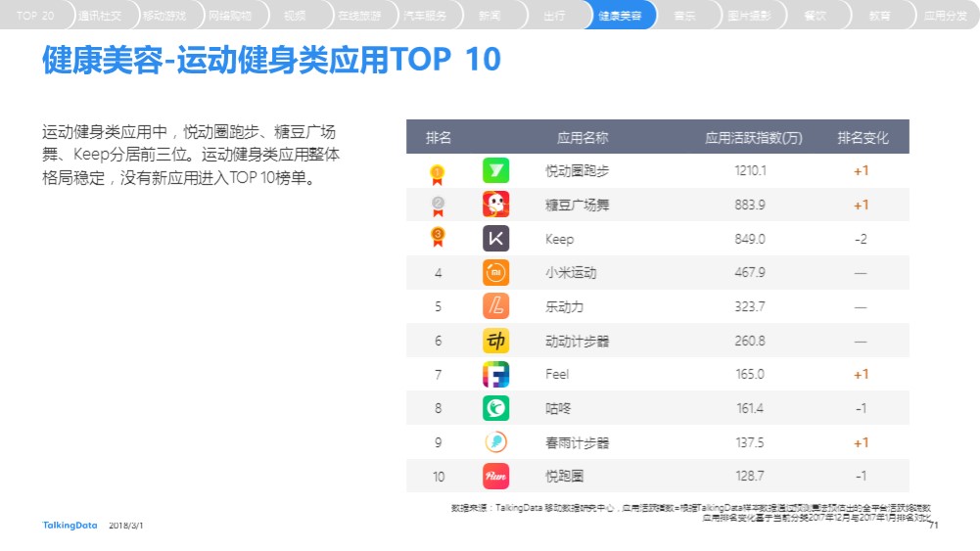Click the active index value 323.7
This screenshot has width=980, height=551.
point(750,306)
